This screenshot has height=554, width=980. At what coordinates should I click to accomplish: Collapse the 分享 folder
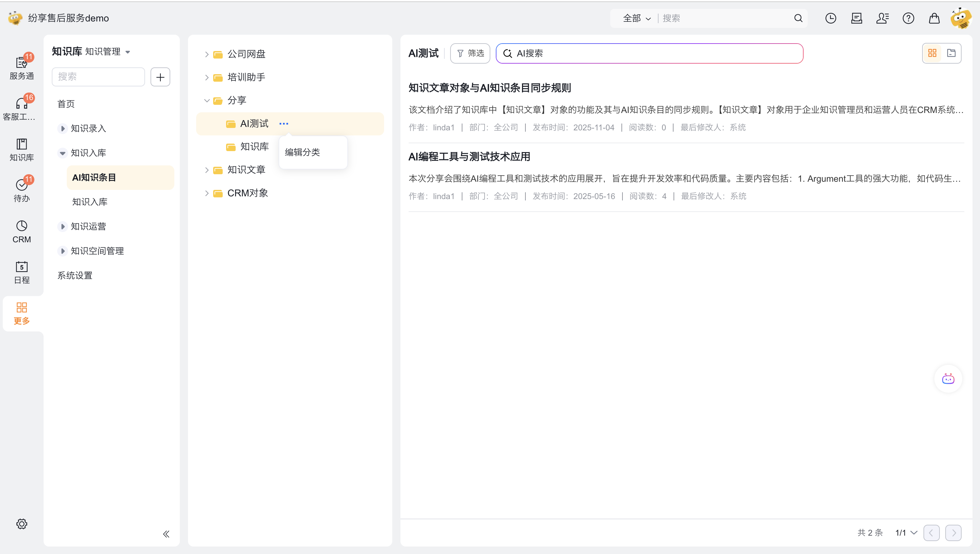tap(207, 100)
